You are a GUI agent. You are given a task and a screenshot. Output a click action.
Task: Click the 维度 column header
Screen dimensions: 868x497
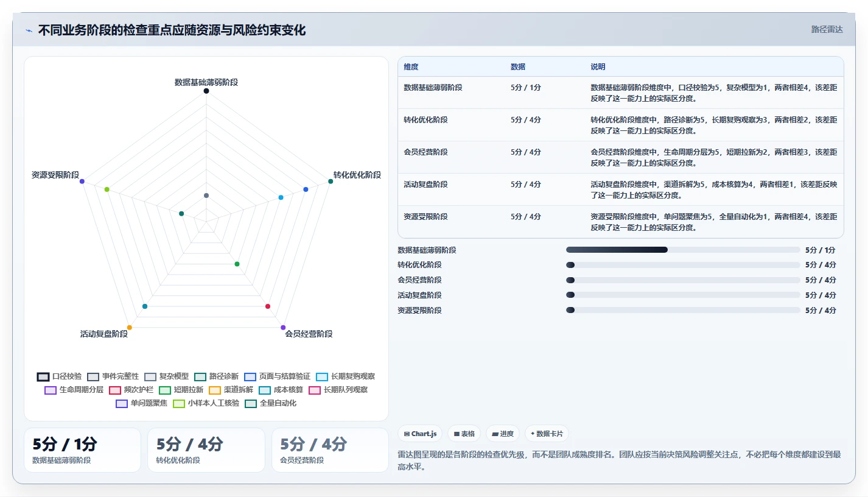[x=411, y=67]
